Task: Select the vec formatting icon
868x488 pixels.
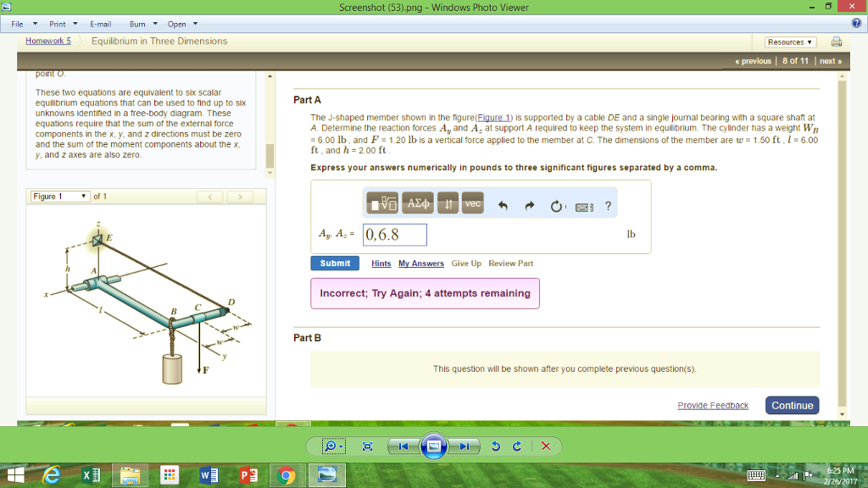Action: pyautogui.click(x=473, y=202)
